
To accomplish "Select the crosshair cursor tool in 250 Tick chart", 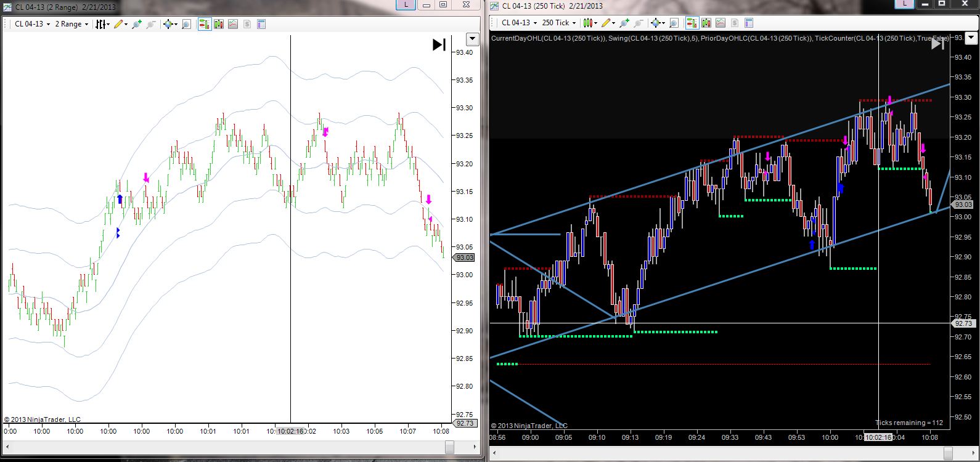I will pyautogui.click(x=655, y=23).
